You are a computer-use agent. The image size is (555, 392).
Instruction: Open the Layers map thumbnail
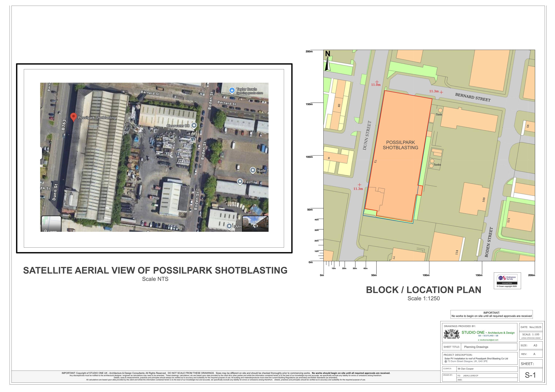[51, 224]
